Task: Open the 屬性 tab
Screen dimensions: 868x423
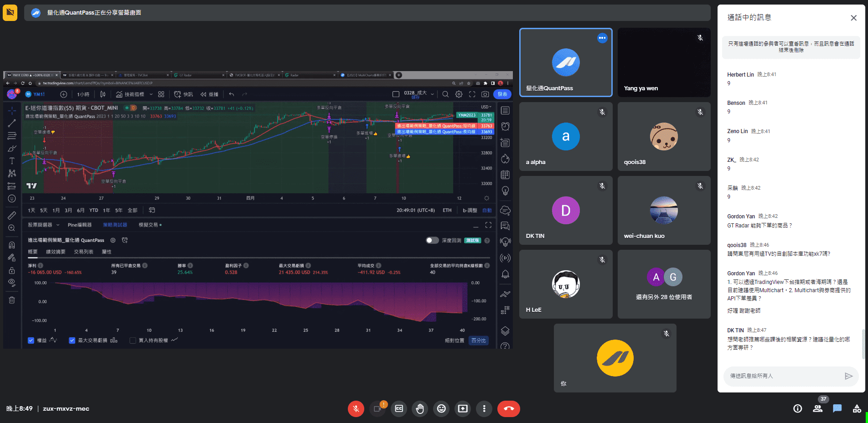Action: pyautogui.click(x=107, y=252)
